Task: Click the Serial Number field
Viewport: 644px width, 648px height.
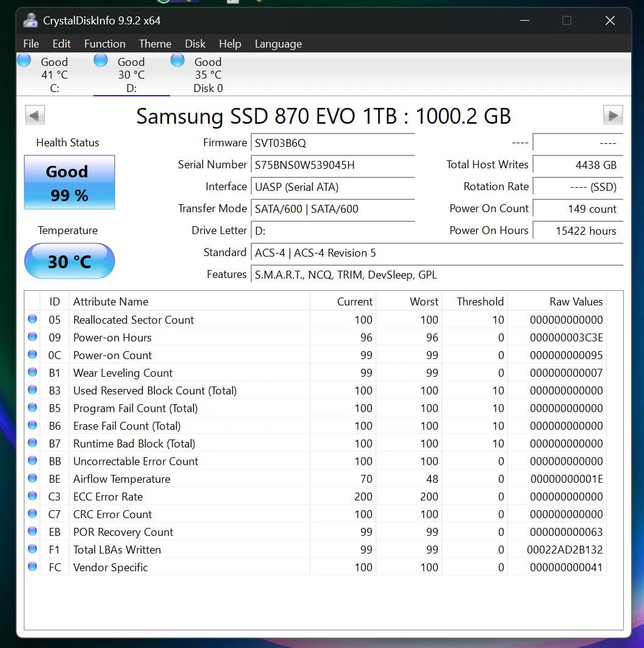Action: click(x=333, y=165)
